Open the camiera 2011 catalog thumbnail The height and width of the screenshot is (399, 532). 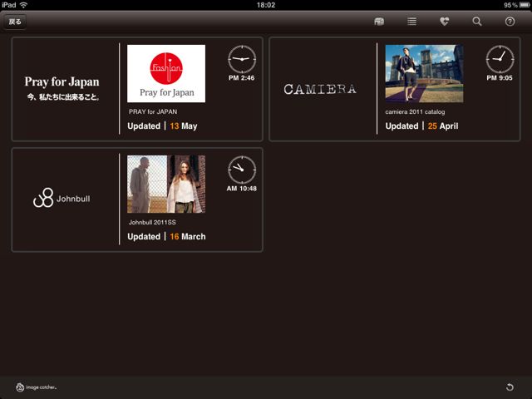coord(424,73)
